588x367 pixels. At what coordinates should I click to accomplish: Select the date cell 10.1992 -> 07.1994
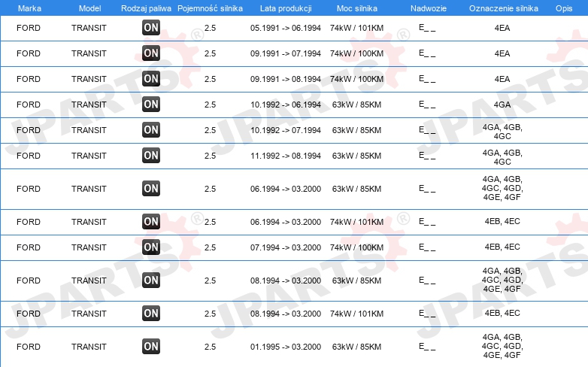pos(286,130)
